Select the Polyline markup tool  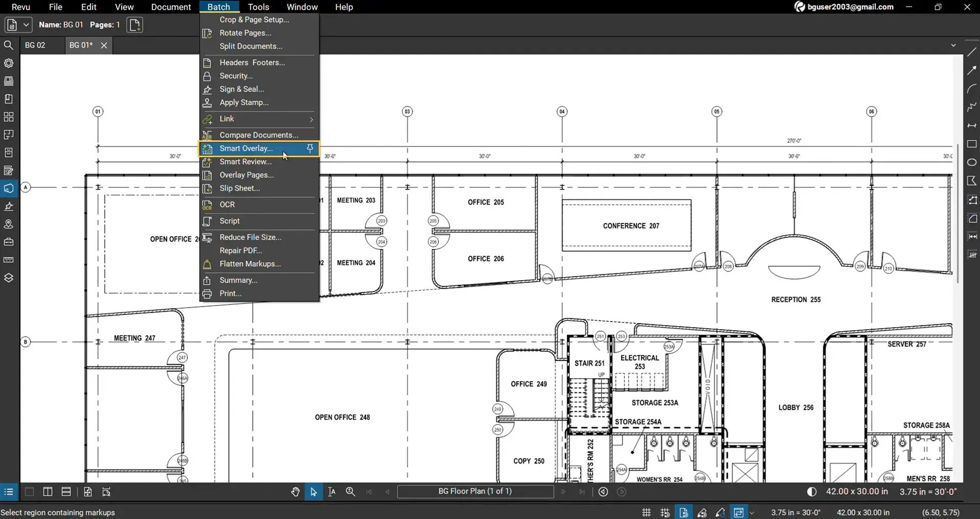point(972,107)
